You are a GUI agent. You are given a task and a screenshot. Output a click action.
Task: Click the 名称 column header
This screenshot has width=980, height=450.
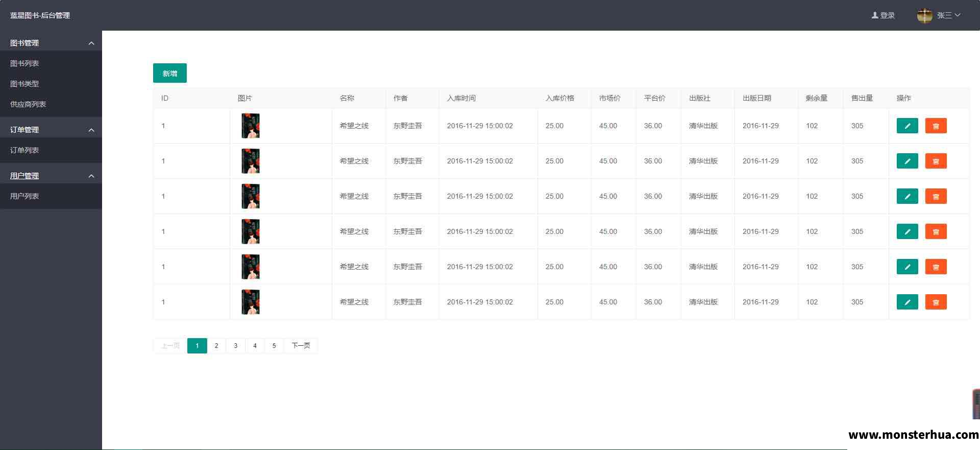[347, 98]
